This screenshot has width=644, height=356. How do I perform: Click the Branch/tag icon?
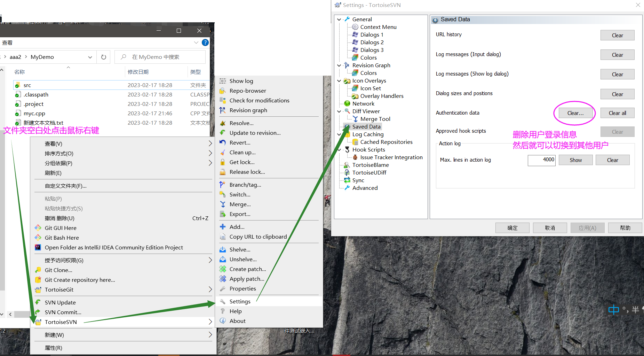point(223,185)
